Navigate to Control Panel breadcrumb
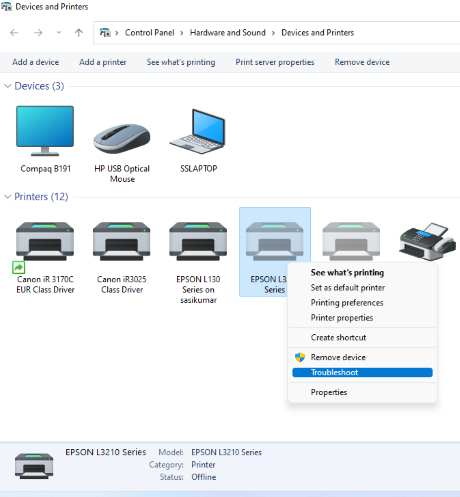This screenshot has width=460, height=497. tap(149, 33)
